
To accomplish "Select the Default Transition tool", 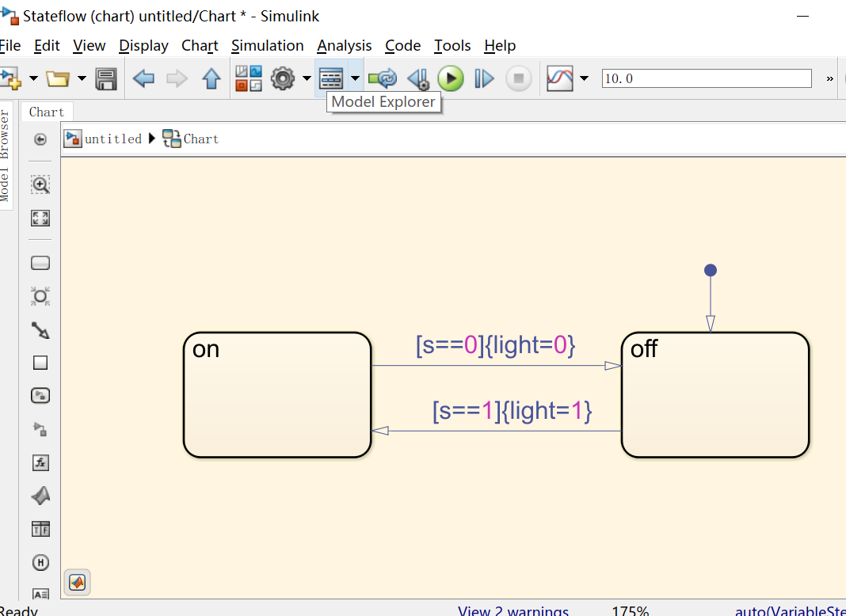I will 40,330.
